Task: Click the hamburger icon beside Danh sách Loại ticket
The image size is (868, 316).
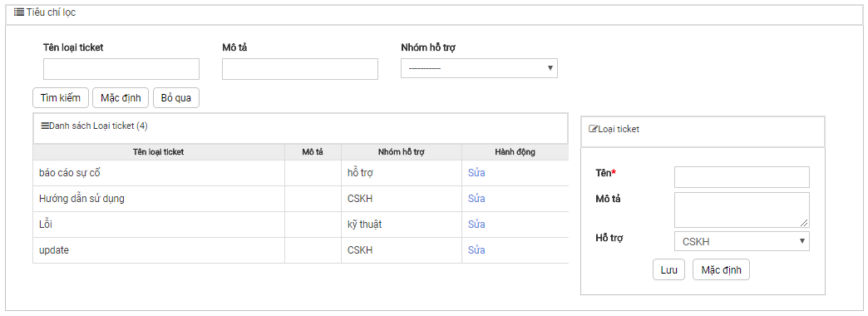Action: coord(45,126)
